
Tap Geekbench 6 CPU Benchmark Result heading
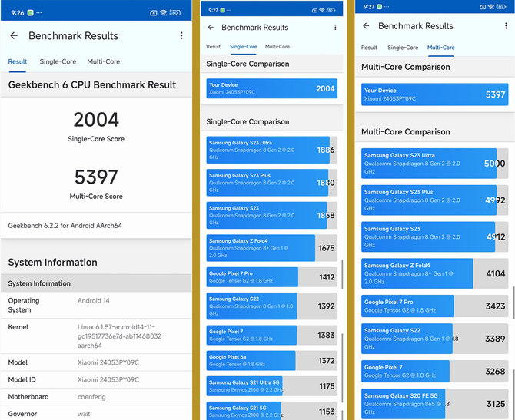(92, 85)
